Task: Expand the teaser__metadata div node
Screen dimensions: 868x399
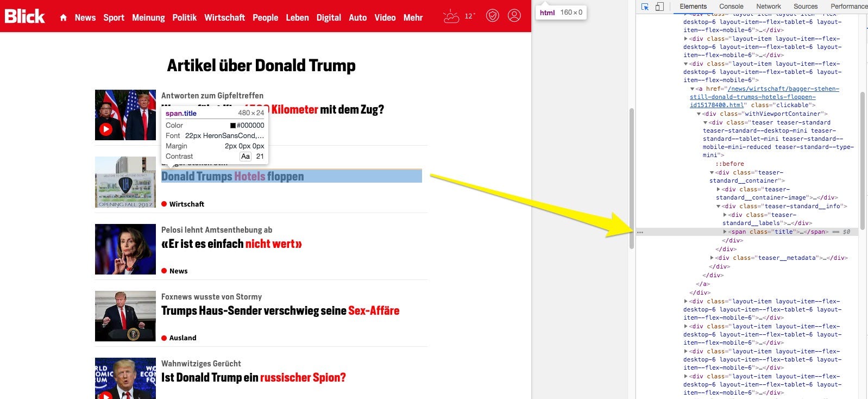Action: click(x=712, y=258)
